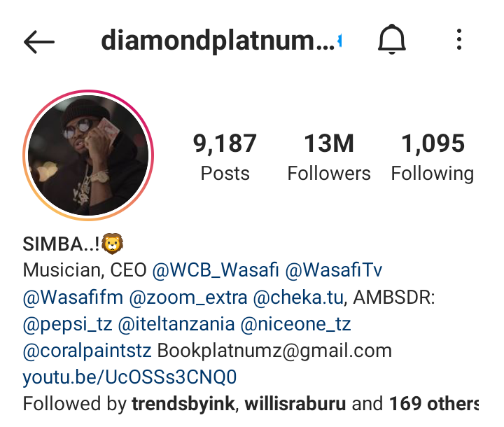Open the @iteltanzania mention link
This screenshot has height=427, width=504.
[x=176, y=324]
